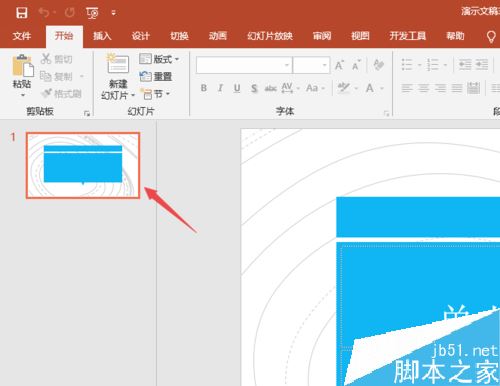Click Increase Font Size icon
This screenshot has height=386, width=500.
click(339, 65)
